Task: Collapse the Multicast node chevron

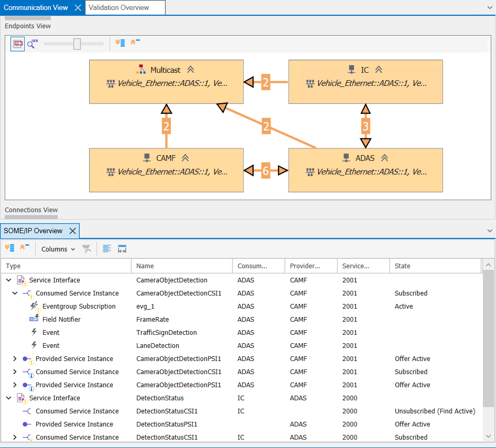Action: tap(190, 70)
